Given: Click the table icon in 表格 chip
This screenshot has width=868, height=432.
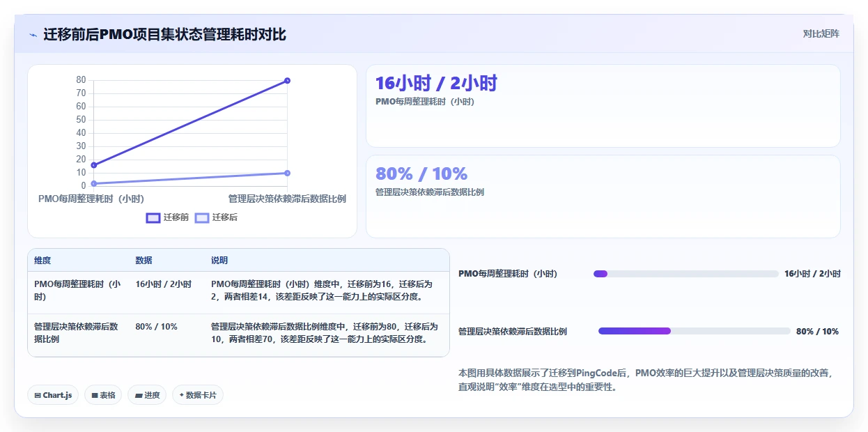Looking at the screenshot, I should coord(95,395).
